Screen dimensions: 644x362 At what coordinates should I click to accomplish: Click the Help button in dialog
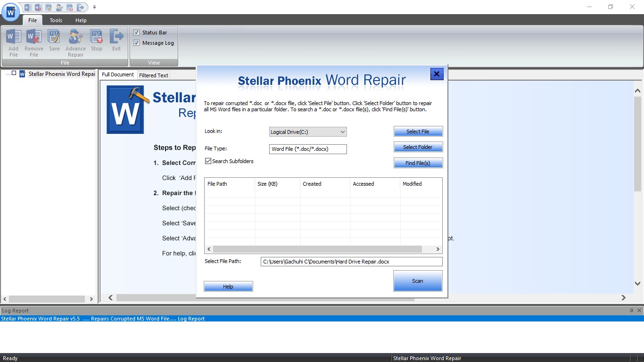click(228, 287)
